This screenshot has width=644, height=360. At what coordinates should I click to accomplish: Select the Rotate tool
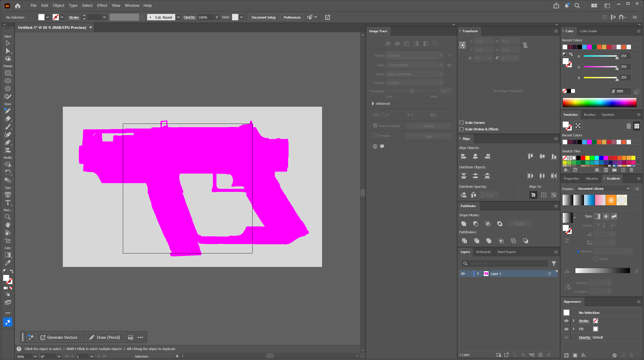tap(8, 173)
